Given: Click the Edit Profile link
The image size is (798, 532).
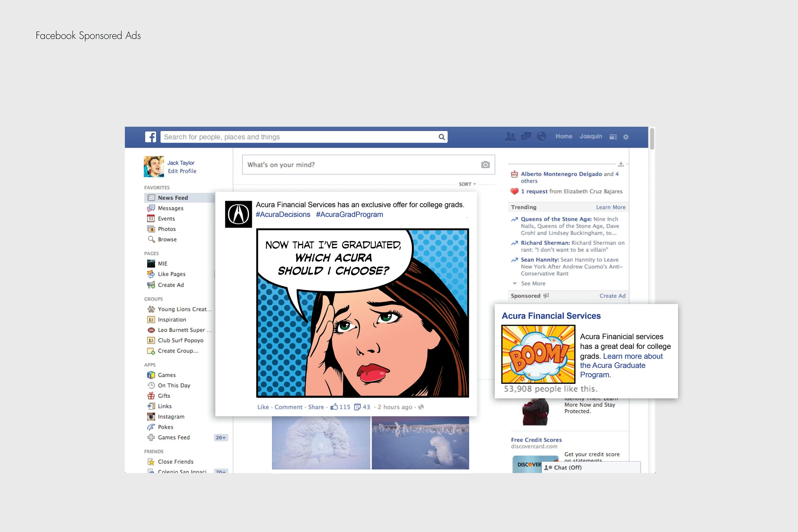Looking at the screenshot, I should coord(182,171).
